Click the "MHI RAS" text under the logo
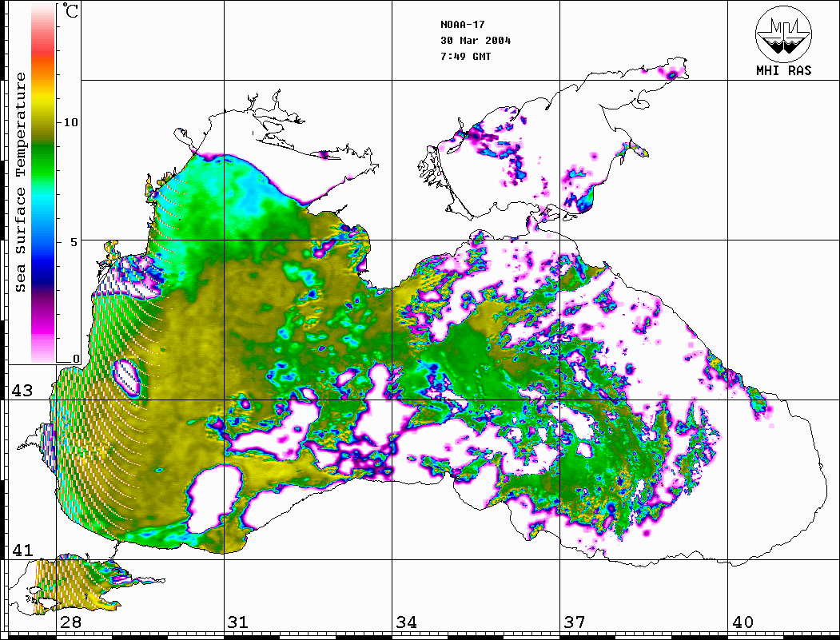This screenshot has width=840, height=640. 783,71
